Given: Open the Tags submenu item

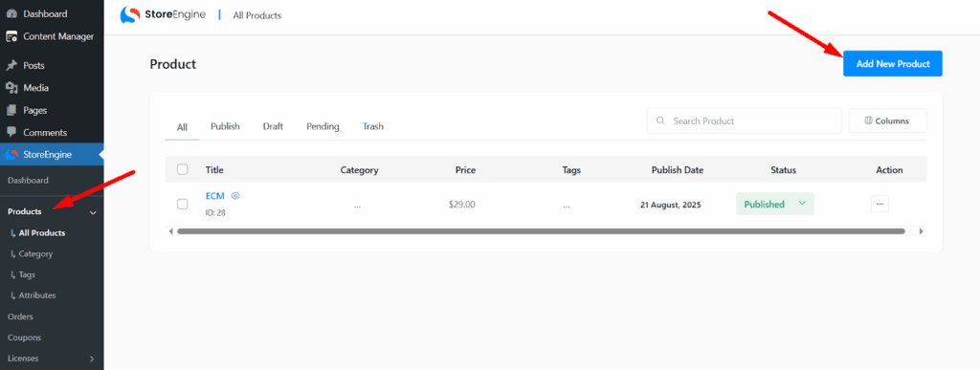Looking at the screenshot, I should pyautogui.click(x=27, y=274).
